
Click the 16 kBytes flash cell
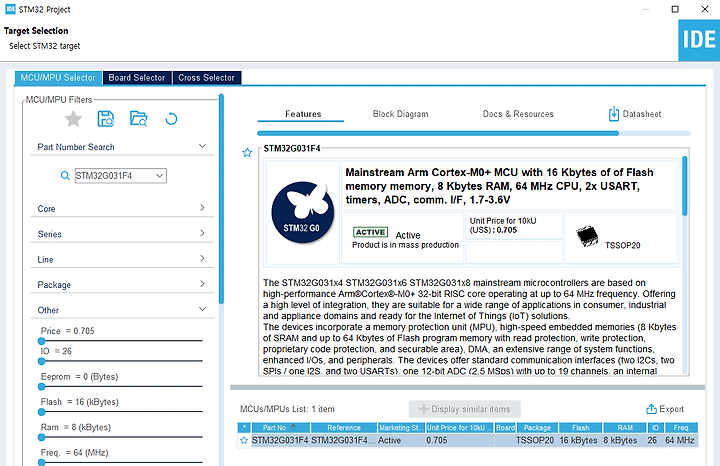pos(579,440)
